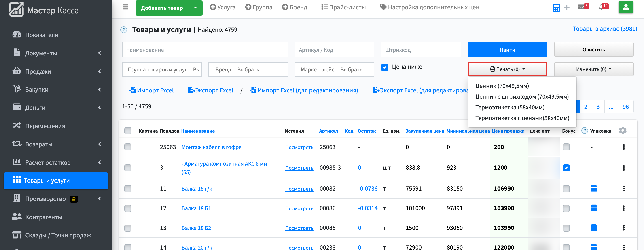
Task: Choose Ценник с штрихкодом (70x49,5мм)
Action: point(522,97)
